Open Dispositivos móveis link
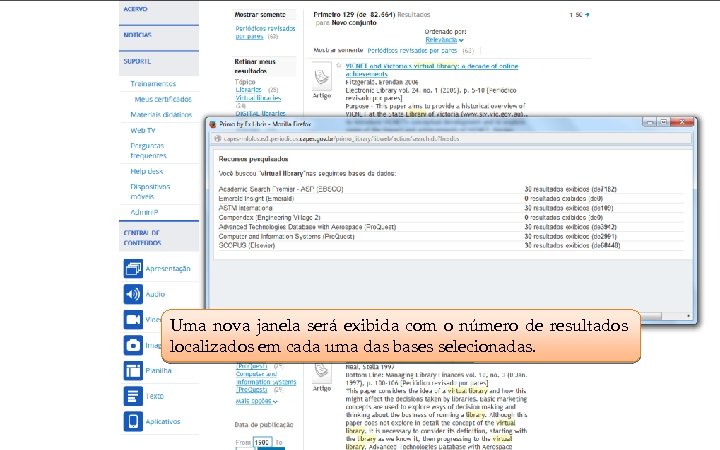This screenshot has height=450, width=720. pyautogui.click(x=150, y=191)
